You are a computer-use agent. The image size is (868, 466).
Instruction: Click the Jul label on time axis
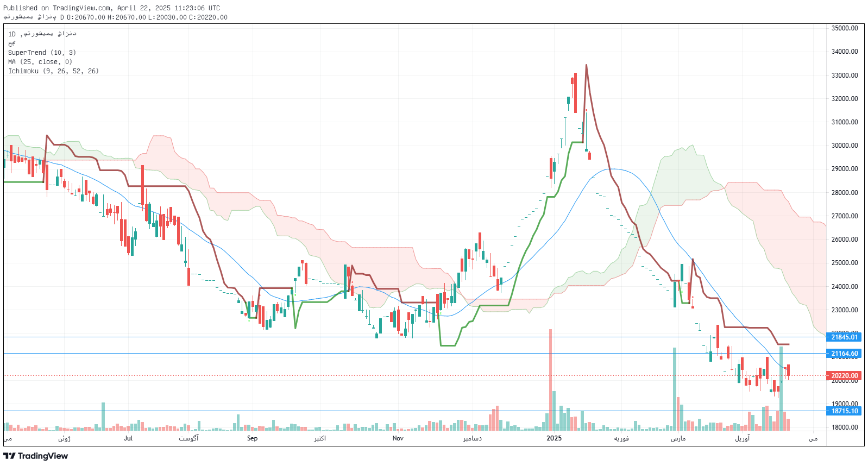(128, 438)
